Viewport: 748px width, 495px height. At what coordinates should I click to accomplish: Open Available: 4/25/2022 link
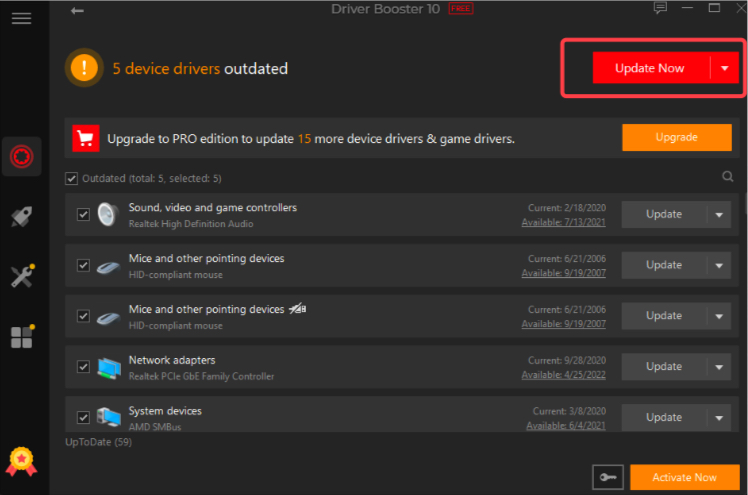563,375
